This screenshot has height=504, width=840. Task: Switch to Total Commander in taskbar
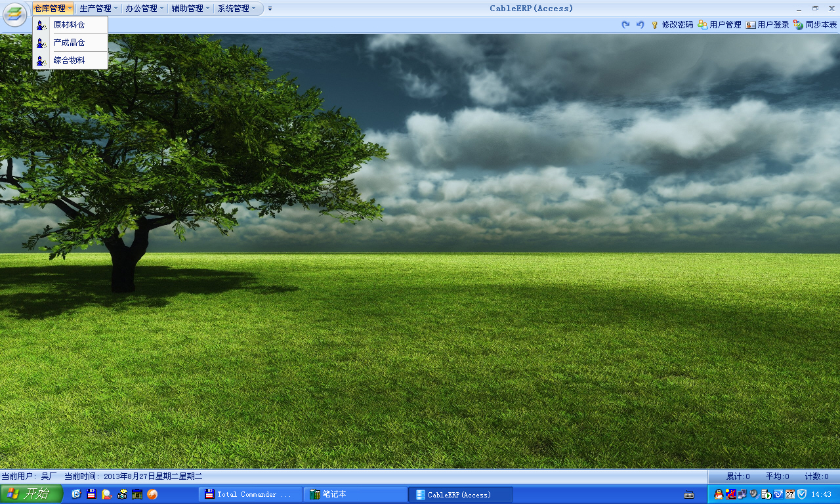point(250,494)
